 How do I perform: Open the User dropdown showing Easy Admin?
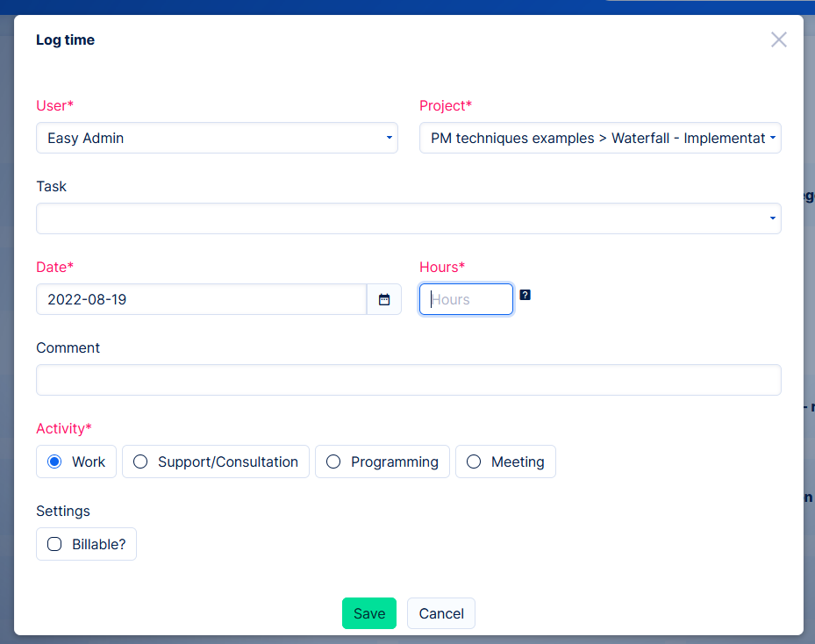click(217, 138)
